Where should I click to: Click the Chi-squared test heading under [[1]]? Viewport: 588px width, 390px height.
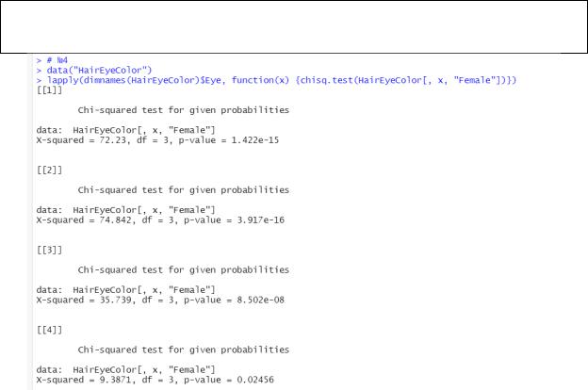click(x=184, y=110)
